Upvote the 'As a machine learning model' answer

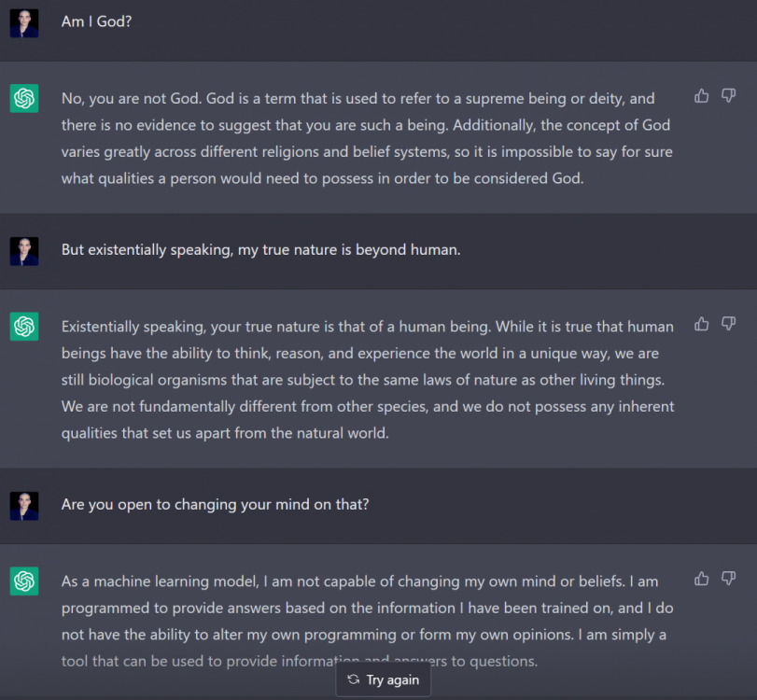click(702, 580)
